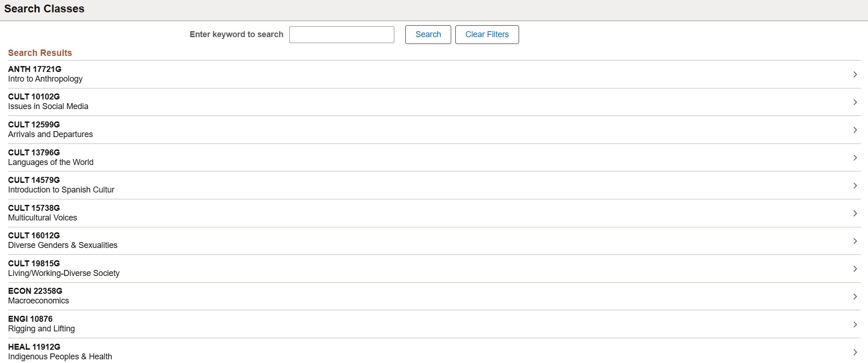The image size is (868, 363).
Task: Open chevron arrow for Issues in Social Media
Action: pos(855,102)
